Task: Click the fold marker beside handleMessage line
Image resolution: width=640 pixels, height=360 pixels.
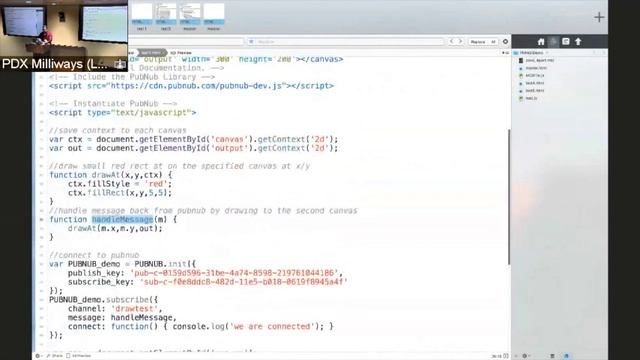Action: pyautogui.click(x=41, y=220)
